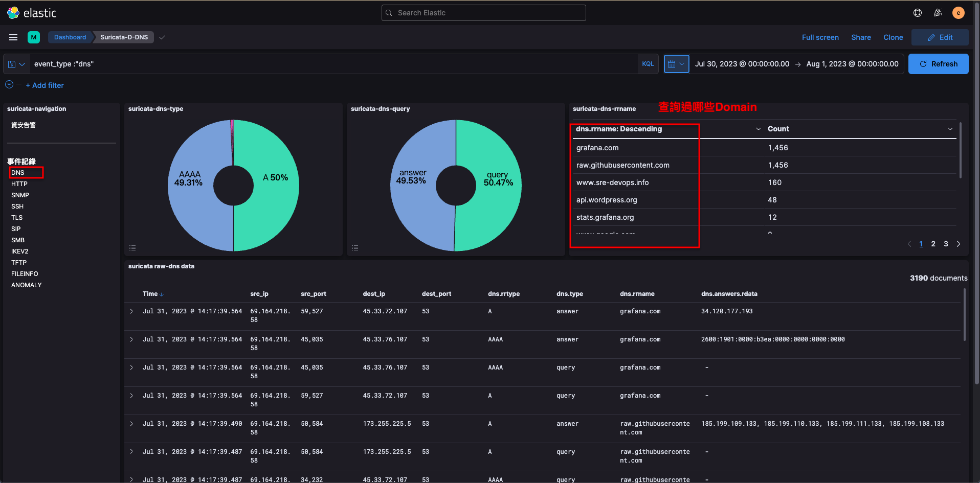This screenshot has width=980, height=483.
Task: Select SIP in event navigation
Action: 16,229
